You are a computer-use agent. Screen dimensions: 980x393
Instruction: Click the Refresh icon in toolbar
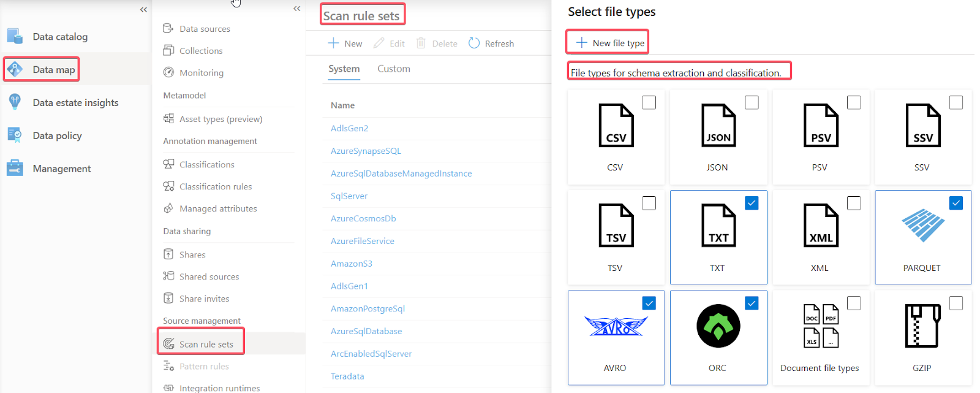[474, 44]
